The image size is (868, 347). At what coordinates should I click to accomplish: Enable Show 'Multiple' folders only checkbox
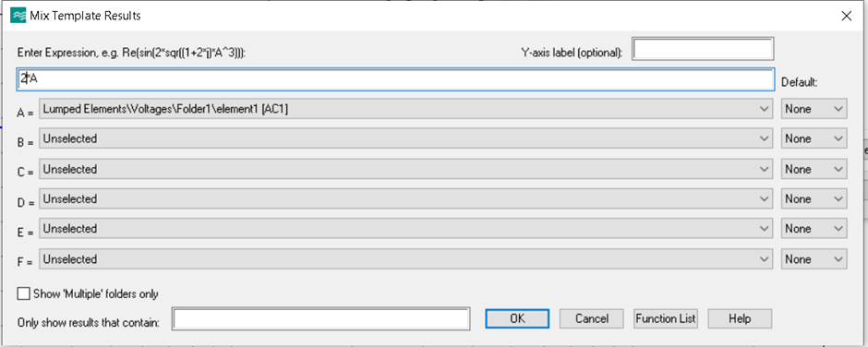(23, 293)
